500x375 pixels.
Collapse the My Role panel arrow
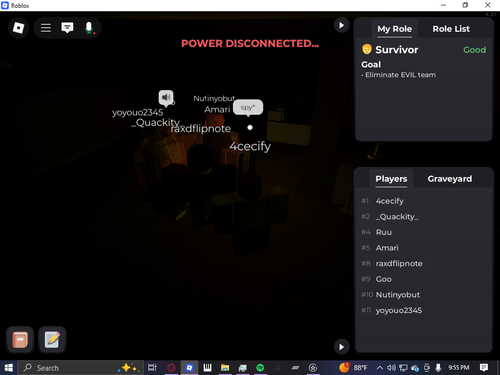pos(341,25)
